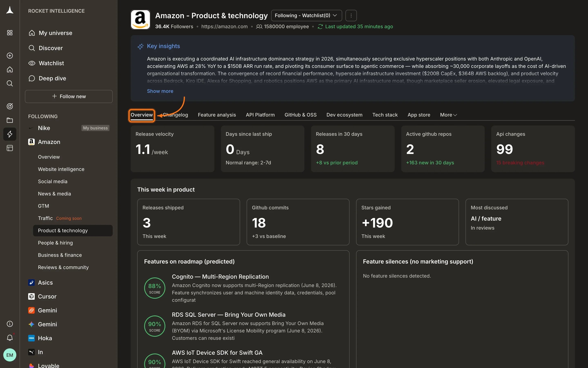Viewport: 588px width, 368px height.
Task: Open the folder icon in left rail
Action: (x=10, y=120)
